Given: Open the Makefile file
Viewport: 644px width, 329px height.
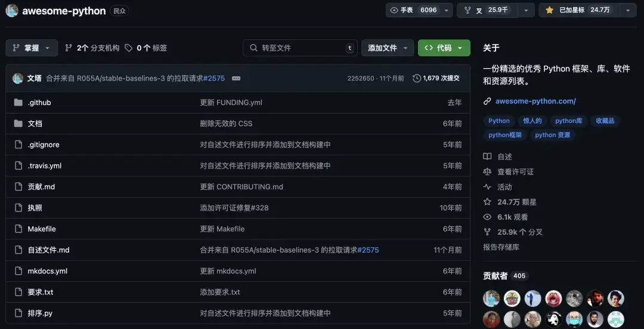Looking at the screenshot, I should point(42,229).
